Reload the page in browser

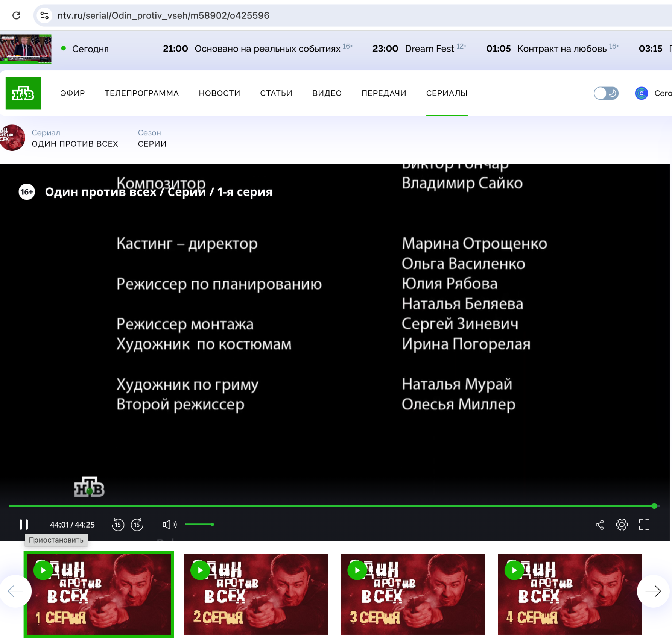(x=16, y=15)
